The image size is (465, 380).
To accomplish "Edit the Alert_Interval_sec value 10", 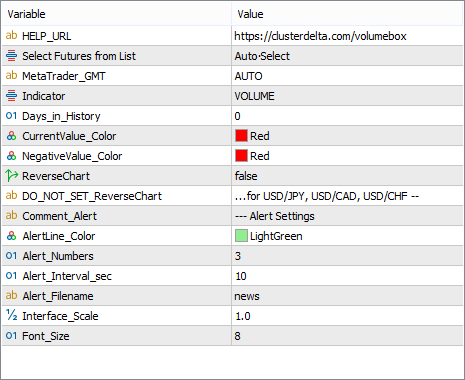I will click(x=347, y=276).
